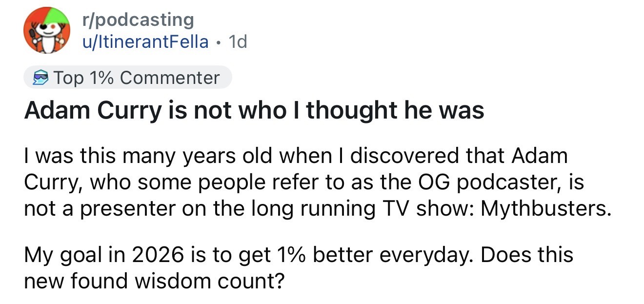Click the paragraph about the 2026 goal
This screenshot has width=644, height=304.
tap(298, 268)
